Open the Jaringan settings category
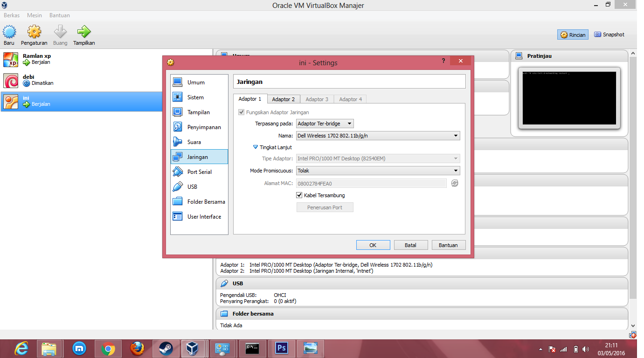This screenshot has width=644, height=358. (199, 157)
